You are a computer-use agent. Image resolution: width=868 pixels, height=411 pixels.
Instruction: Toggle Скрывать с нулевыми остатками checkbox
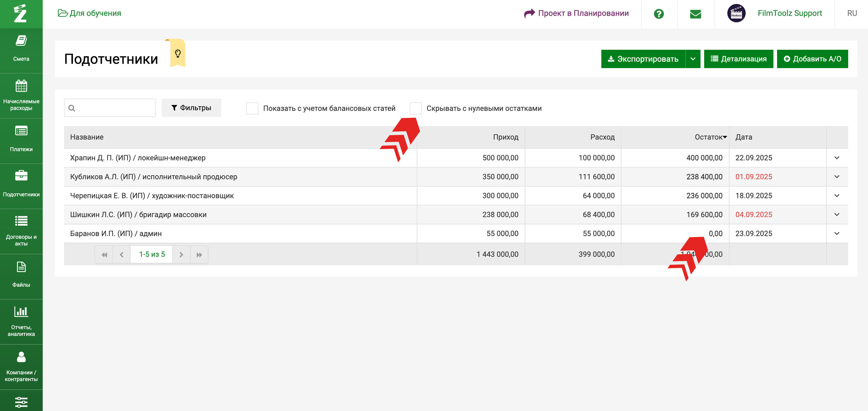416,108
